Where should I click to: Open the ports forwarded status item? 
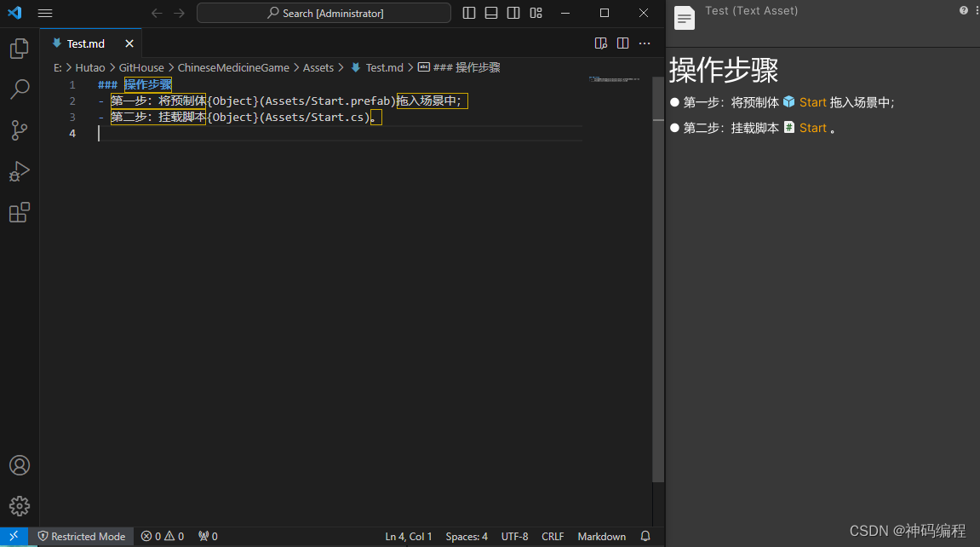208,537
